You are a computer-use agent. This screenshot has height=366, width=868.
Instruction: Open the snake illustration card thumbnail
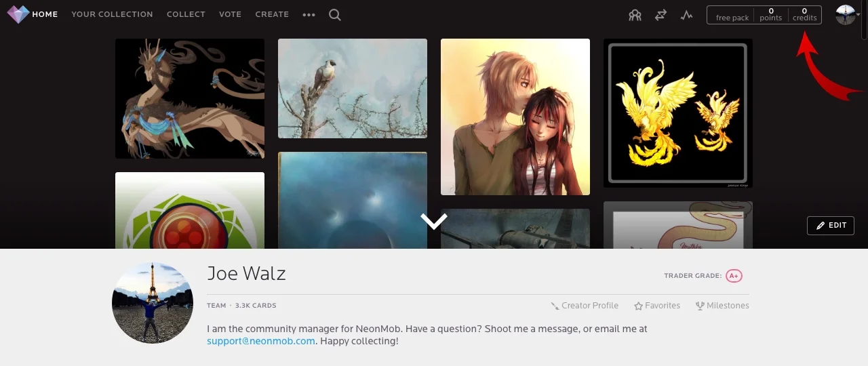pyautogui.click(x=678, y=225)
